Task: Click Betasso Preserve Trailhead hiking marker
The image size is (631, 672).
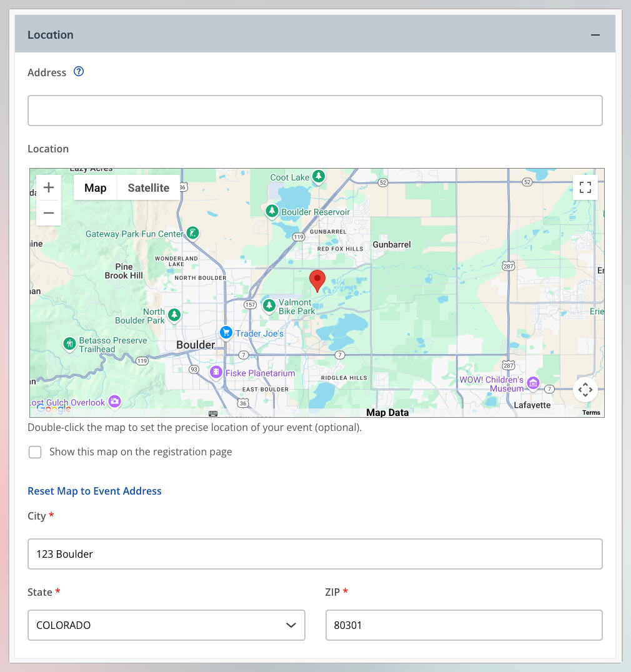Action: (x=69, y=343)
